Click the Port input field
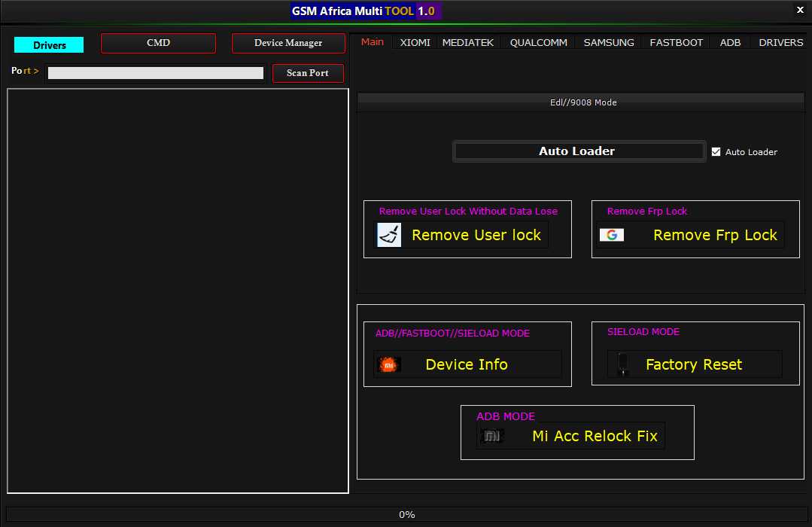Viewport: 812px width, 527px height. tap(156, 73)
